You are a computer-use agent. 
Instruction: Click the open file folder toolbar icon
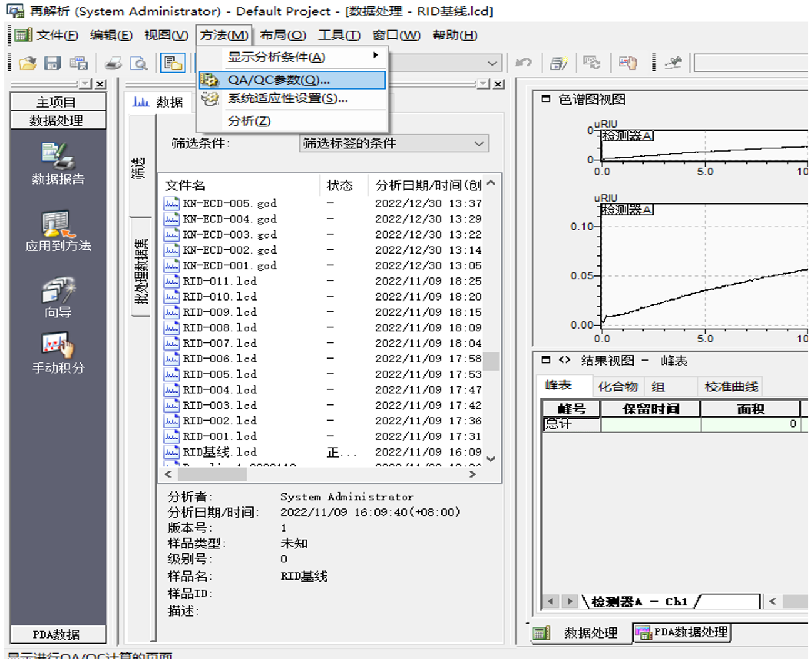(28, 63)
